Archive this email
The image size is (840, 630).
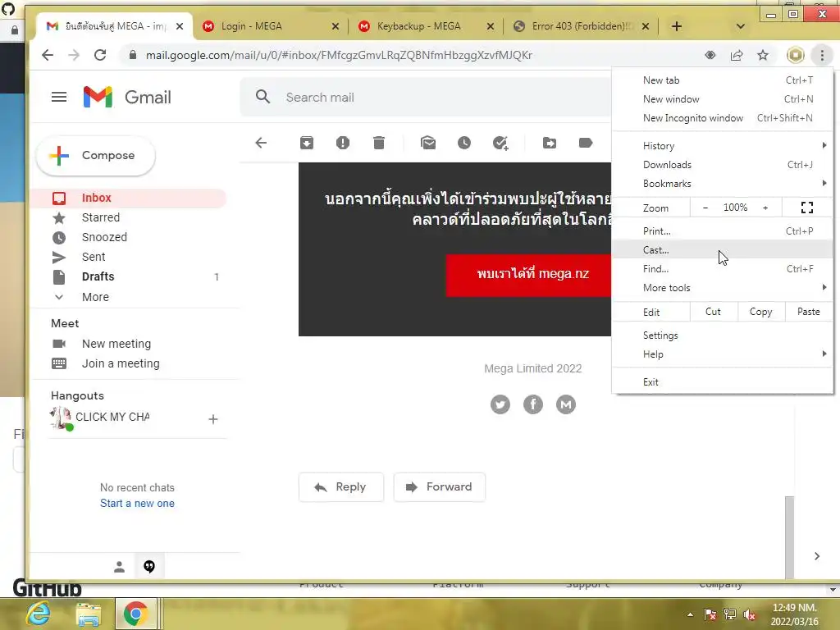(x=307, y=143)
